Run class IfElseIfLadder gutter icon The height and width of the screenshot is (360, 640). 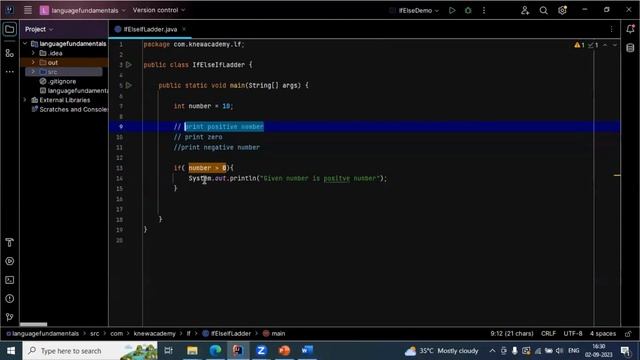[x=129, y=64]
